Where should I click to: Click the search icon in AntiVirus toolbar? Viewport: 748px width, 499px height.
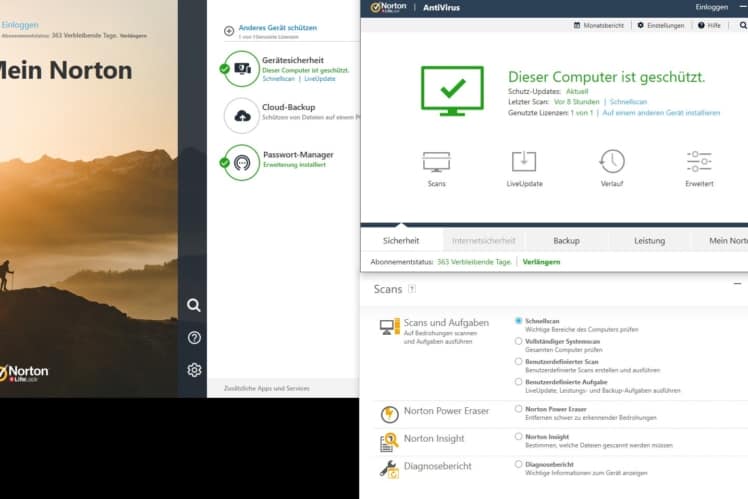click(743, 25)
